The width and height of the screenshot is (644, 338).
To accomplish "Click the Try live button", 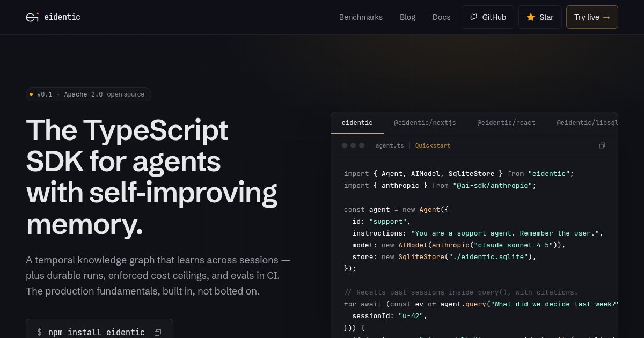I will [x=592, y=17].
